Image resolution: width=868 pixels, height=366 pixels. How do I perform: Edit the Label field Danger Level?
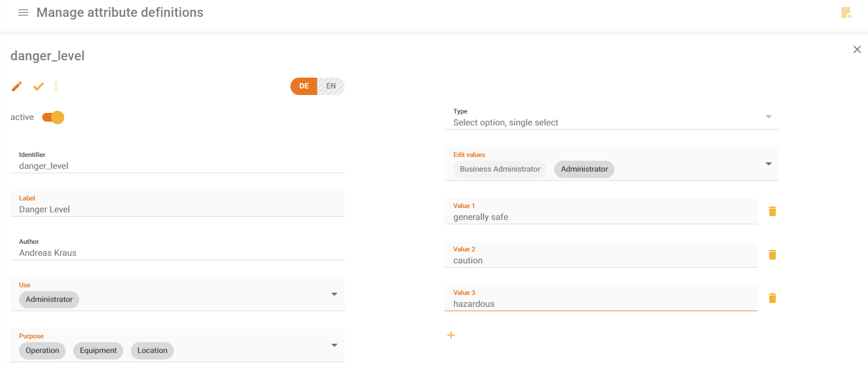(178, 204)
